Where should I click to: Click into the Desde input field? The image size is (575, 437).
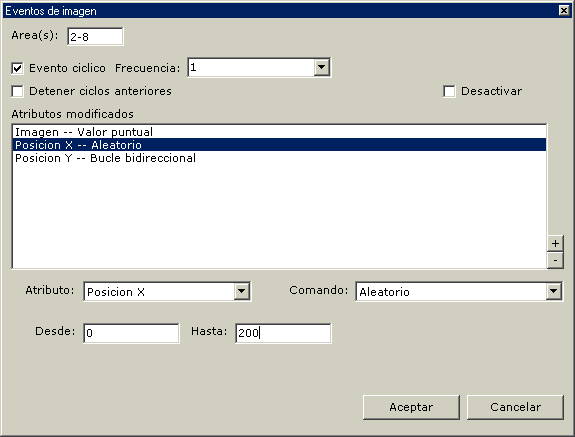click(x=131, y=333)
